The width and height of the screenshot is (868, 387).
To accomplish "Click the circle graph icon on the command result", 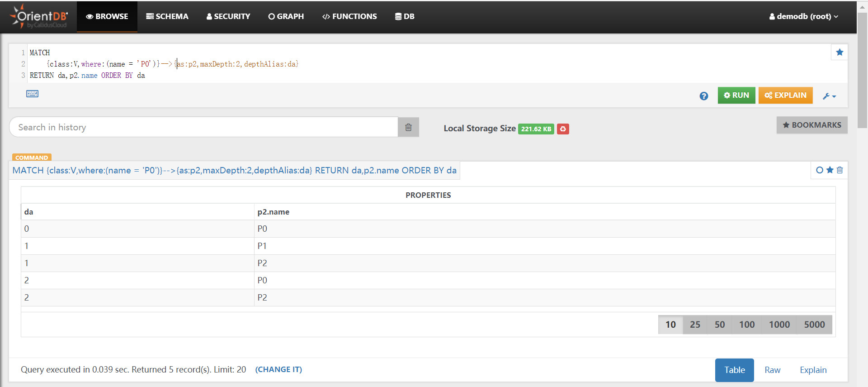I will [820, 170].
